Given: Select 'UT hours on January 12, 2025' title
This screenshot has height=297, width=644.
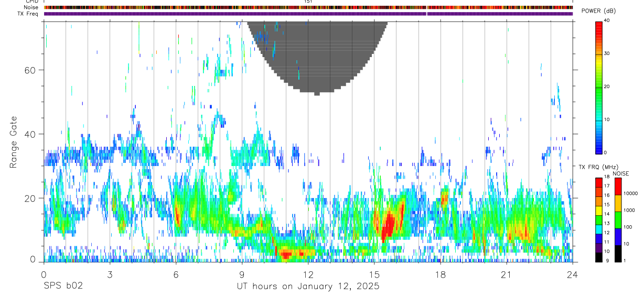Looking at the screenshot, I should 308,287.
